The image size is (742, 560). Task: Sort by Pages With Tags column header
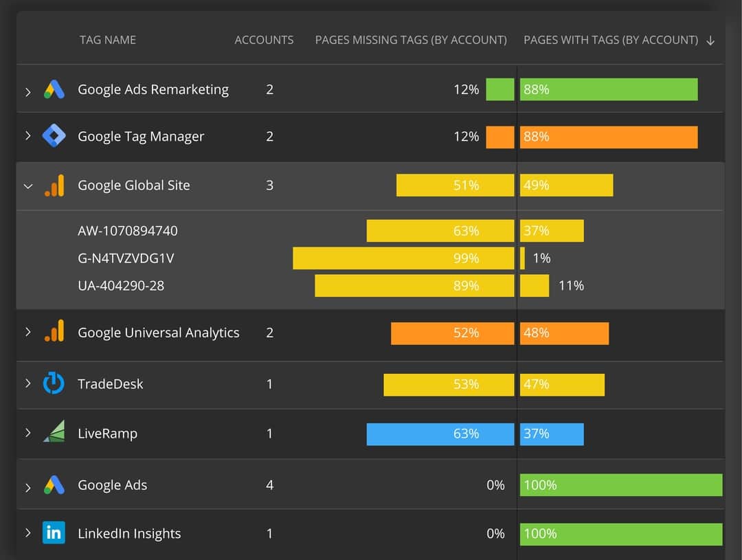611,40
